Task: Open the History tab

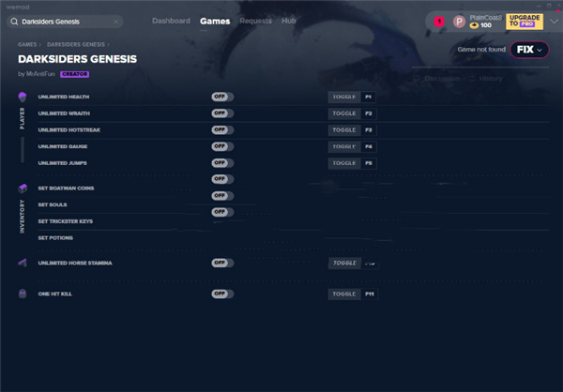Action: click(x=491, y=78)
